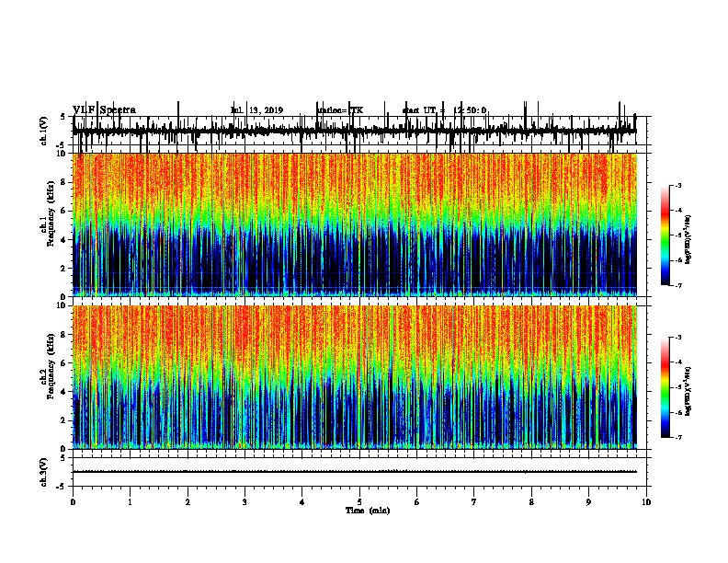Viewport: 728px width, 563px height.
Task: Click the station name label in header
Action: (x=340, y=110)
